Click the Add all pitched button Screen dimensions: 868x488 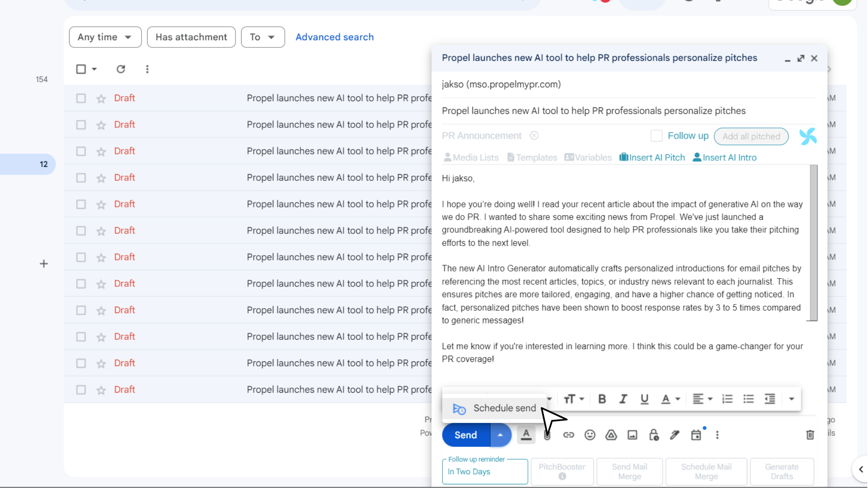751,136
